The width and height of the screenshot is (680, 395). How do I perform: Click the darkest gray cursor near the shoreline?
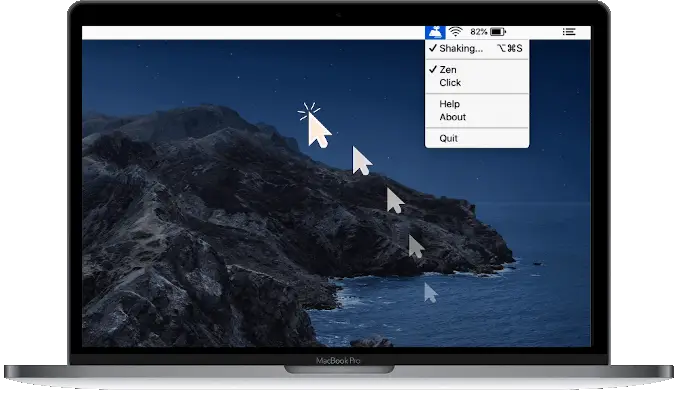coord(416,246)
